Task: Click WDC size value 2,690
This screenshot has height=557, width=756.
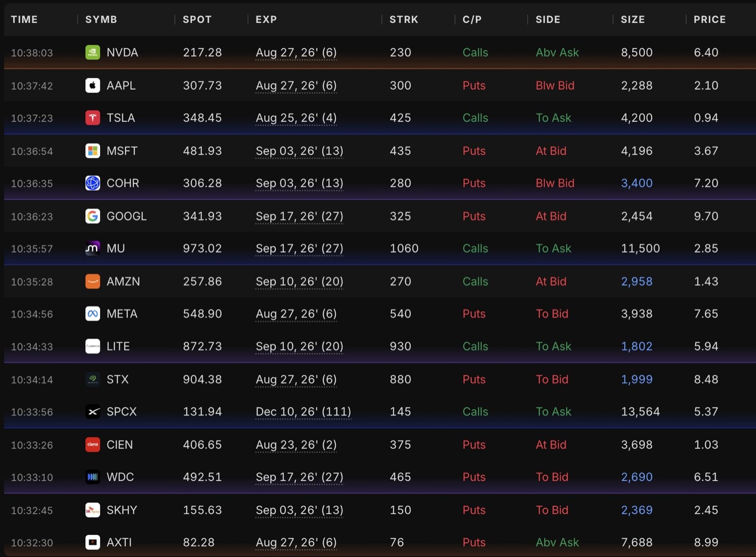Action: point(636,477)
